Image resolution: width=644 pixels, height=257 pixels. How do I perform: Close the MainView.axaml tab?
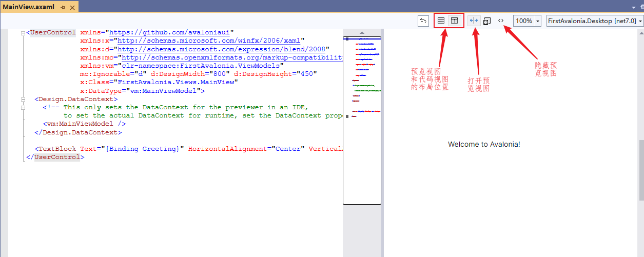tap(71, 7)
